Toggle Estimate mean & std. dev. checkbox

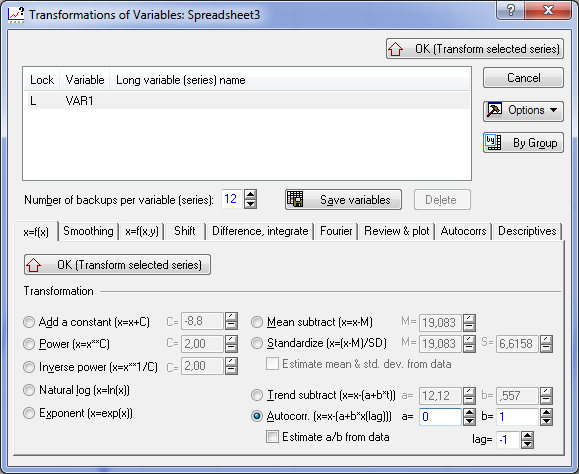coord(273,364)
